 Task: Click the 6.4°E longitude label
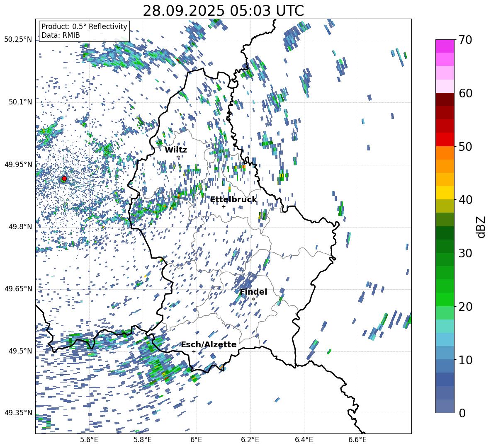304,440
